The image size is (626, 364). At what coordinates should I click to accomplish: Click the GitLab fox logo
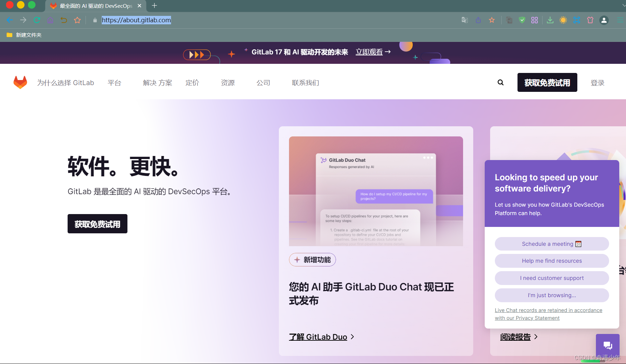pyautogui.click(x=20, y=82)
